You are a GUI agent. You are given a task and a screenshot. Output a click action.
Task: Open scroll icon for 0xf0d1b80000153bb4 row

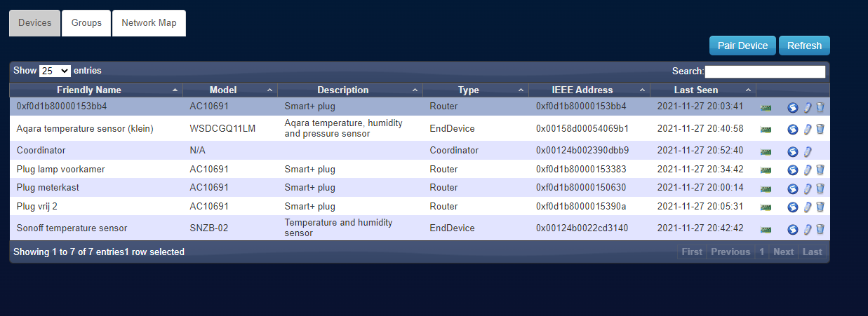792,108
